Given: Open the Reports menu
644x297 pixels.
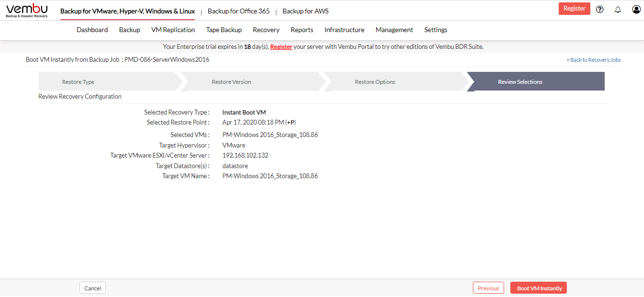Looking at the screenshot, I should coord(302,30).
